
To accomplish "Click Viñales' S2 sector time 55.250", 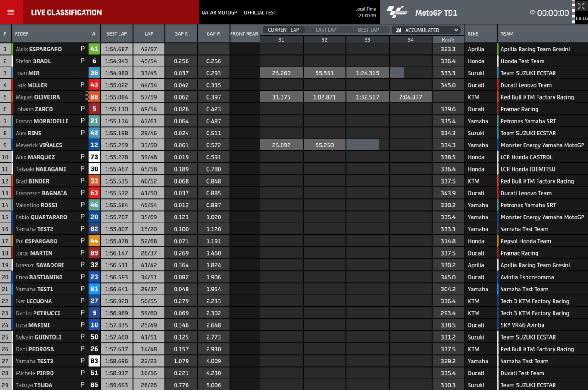I will tap(324, 145).
